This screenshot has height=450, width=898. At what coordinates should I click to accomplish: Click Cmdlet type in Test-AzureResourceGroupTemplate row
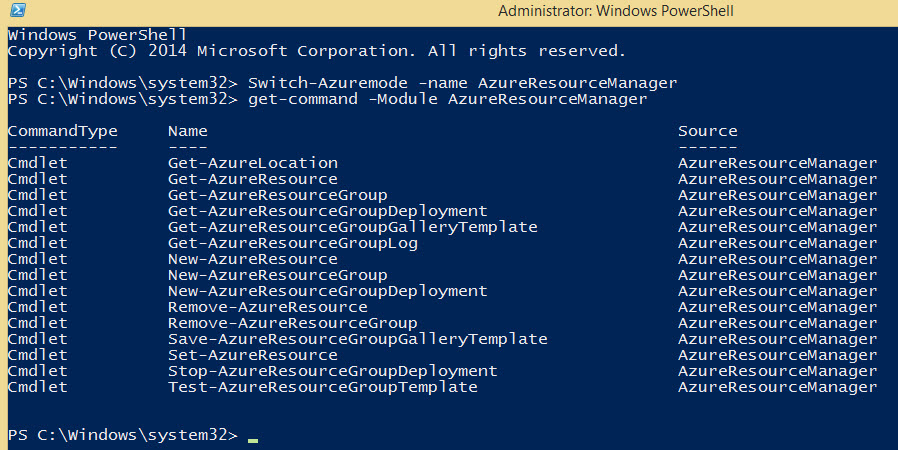coord(37,388)
